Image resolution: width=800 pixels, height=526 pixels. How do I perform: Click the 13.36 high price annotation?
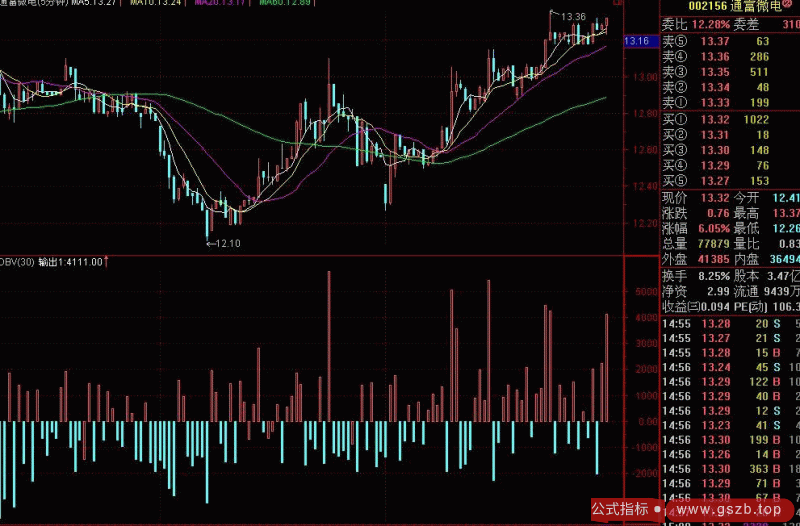(572, 17)
